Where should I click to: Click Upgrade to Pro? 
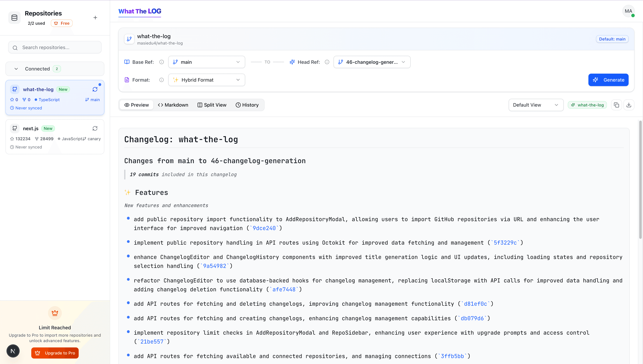point(55,353)
